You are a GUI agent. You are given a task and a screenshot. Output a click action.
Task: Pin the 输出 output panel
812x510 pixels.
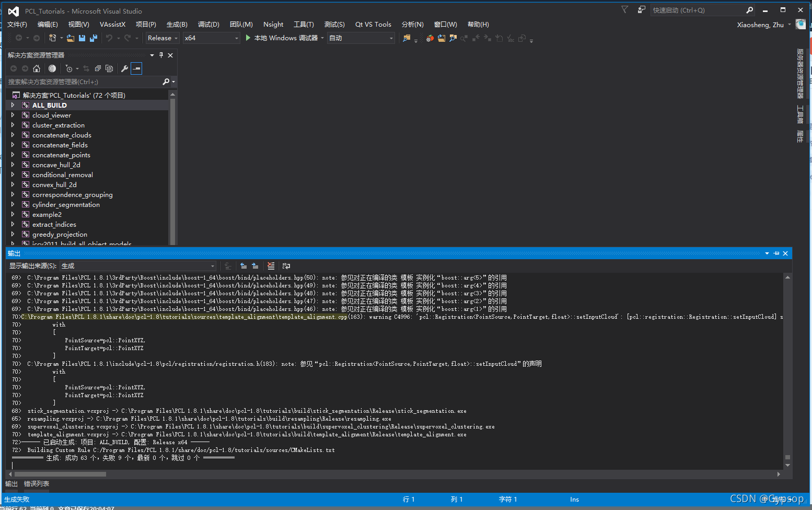tap(776, 253)
